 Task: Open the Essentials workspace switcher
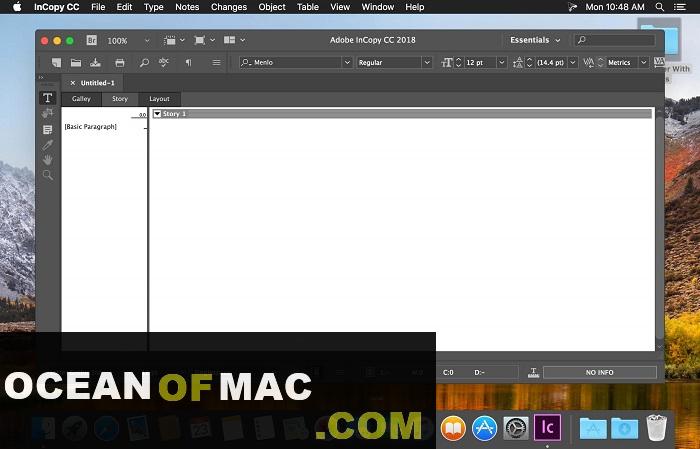pos(535,40)
